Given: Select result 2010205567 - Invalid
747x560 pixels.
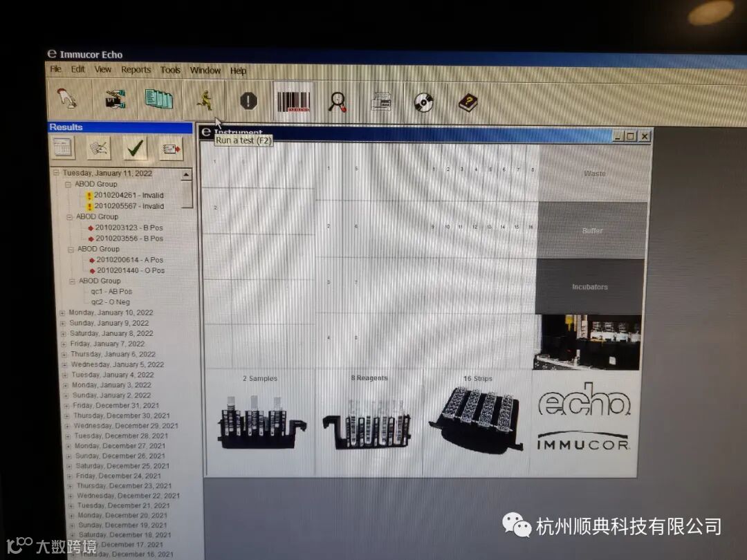Looking at the screenshot, I should click(x=129, y=206).
